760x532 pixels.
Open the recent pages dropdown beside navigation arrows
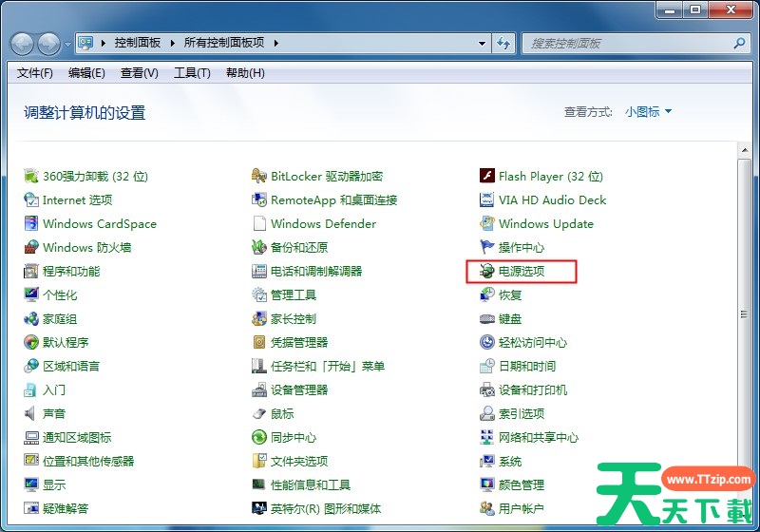tap(67, 44)
